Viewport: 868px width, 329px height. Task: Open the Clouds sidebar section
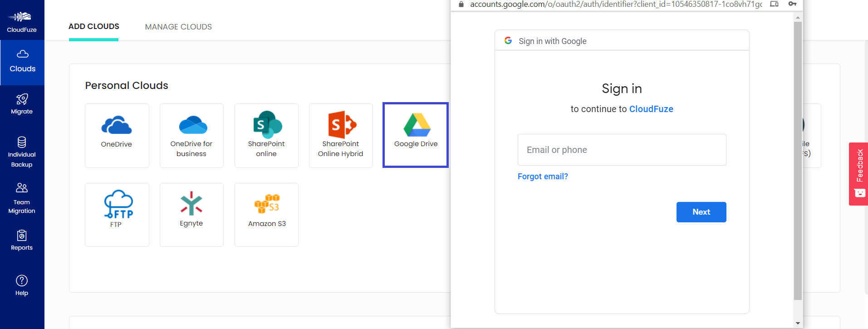(x=22, y=62)
